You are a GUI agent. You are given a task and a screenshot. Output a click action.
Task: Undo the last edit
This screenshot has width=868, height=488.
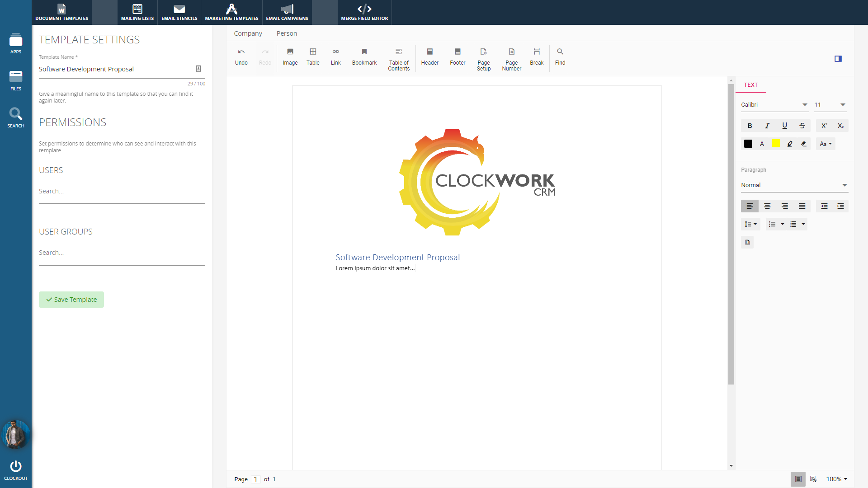[241, 56]
